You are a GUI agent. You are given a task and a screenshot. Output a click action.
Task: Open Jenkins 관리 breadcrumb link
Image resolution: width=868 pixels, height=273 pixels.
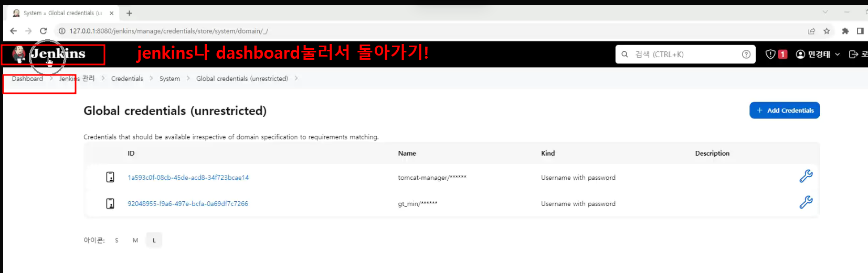pos(77,79)
